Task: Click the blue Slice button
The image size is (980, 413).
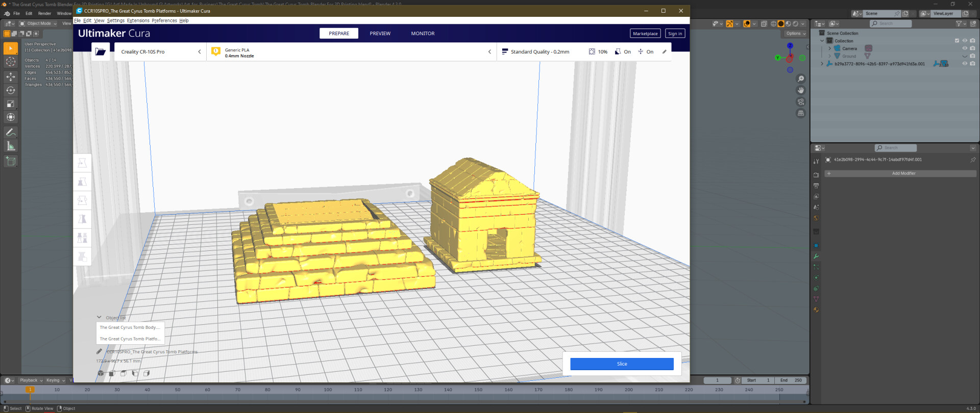Action: click(622, 364)
